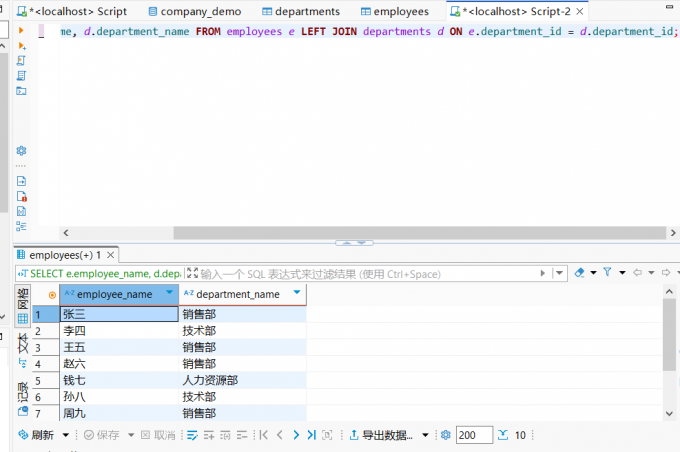Expand back-navigation history dropdown

pyautogui.click(x=651, y=273)
